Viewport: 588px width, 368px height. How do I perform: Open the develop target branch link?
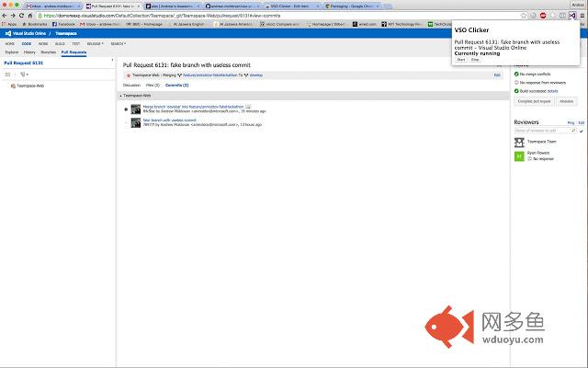pos(256,75)
